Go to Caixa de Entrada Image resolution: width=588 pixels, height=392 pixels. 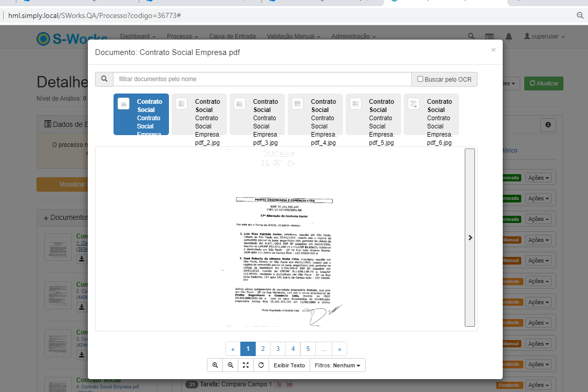233,36
